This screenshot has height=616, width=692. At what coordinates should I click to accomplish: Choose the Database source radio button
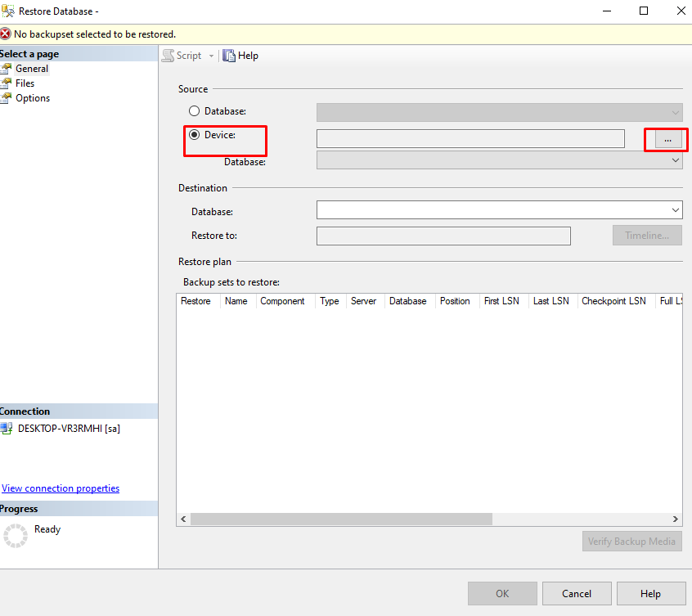194,111
